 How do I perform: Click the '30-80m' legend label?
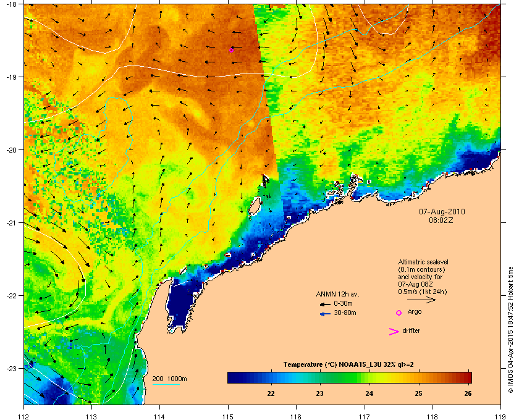pos(345,313)
